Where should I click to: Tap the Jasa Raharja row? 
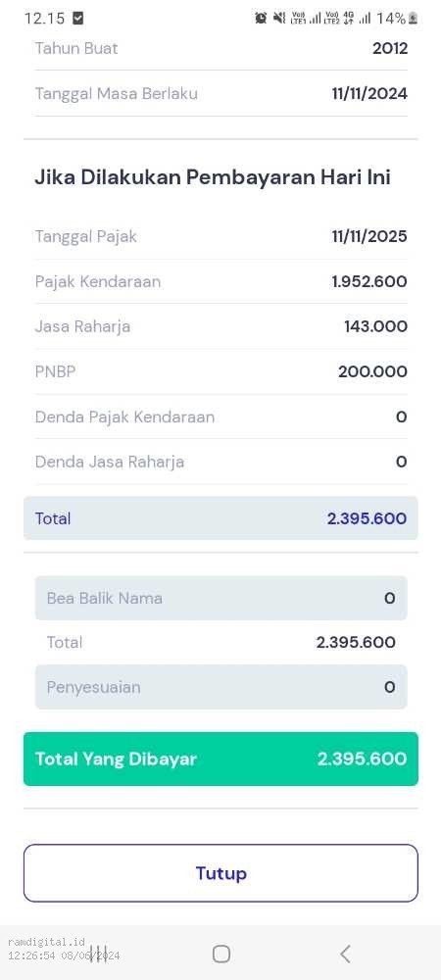tap(220, 326)
